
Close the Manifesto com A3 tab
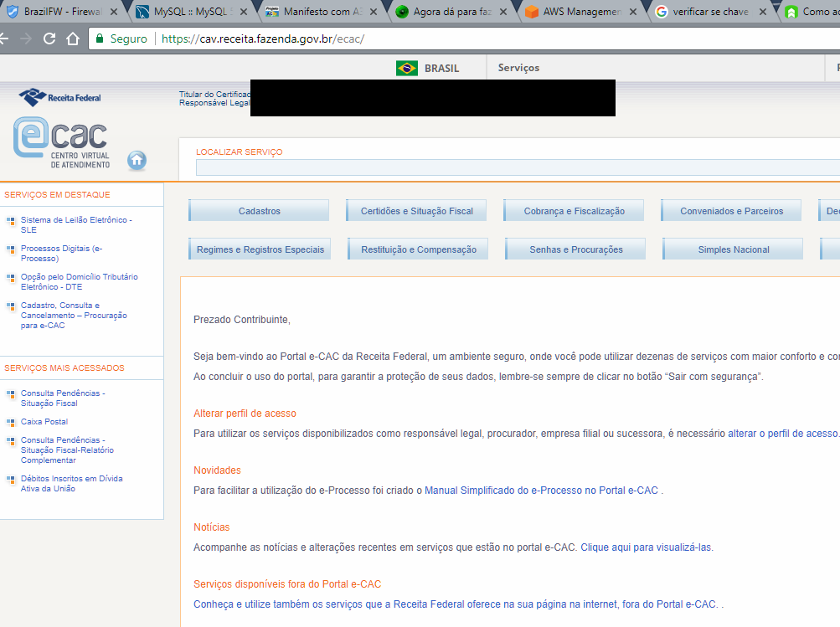[374, 12]
